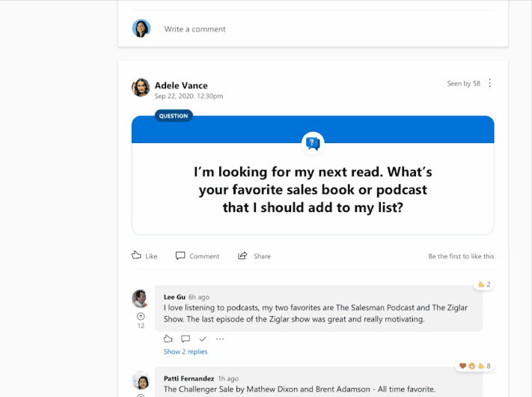
Task: Mark Lee Gu's reply as best answer
Action: 203,339
